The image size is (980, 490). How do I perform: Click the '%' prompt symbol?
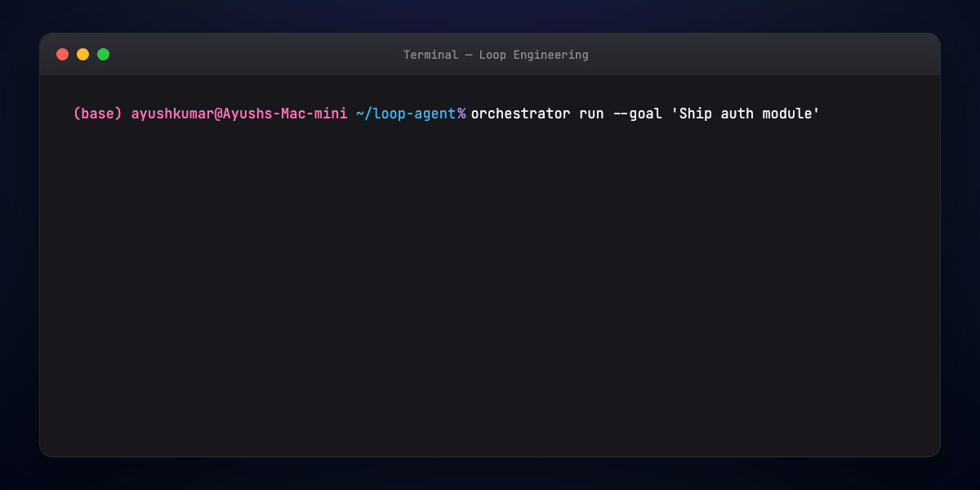pyautogui.click(x=461, y=114)
